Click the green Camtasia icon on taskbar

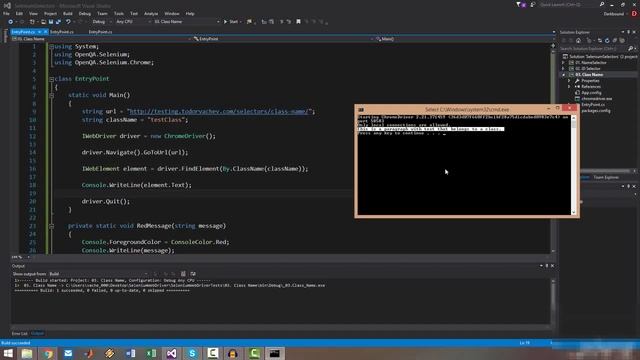(x=254, y=353)
